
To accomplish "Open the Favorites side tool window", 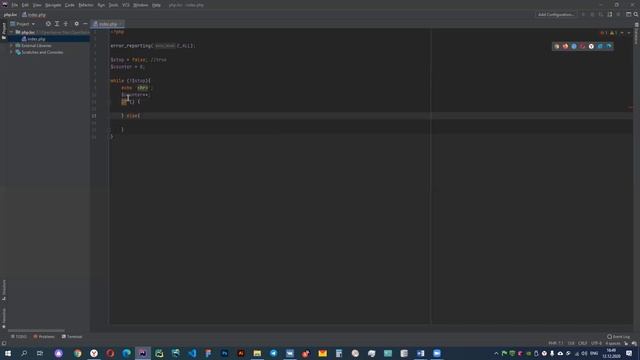I will pyautogui.click(x=4, y=318).
